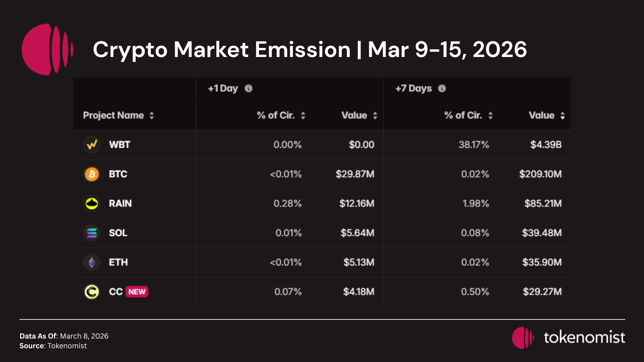Click the info icon beside +7 Days
Viewport: 644px width, 362px height.
pyautogui.click(x=442, y=88)
